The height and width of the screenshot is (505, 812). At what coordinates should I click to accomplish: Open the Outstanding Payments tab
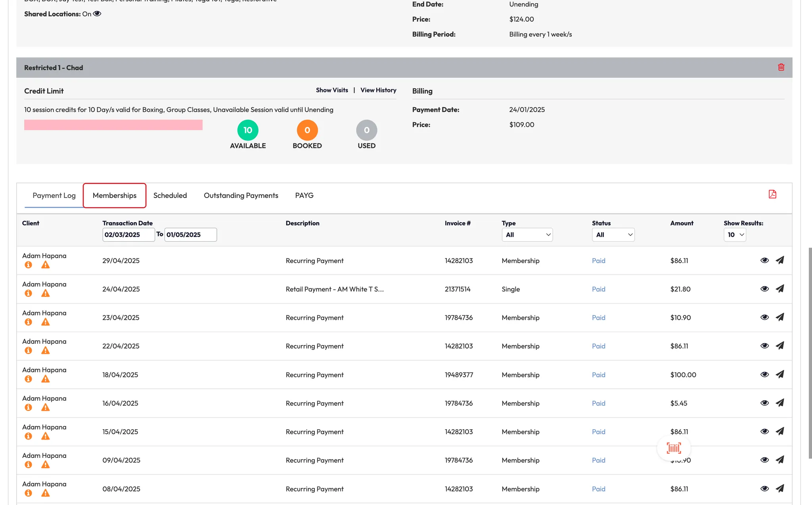(x=241, y=195)
